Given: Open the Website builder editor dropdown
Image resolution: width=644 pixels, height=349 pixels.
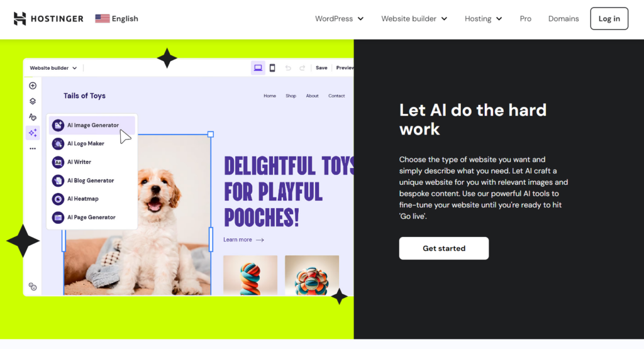Looking at the screenshot, I should [x=53, y=68].
